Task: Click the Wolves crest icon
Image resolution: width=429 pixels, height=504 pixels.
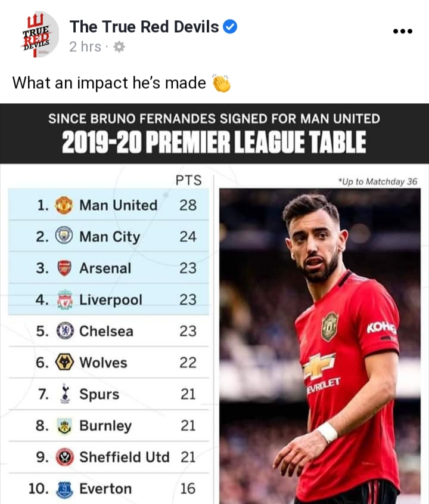Action: pos(64,362)
